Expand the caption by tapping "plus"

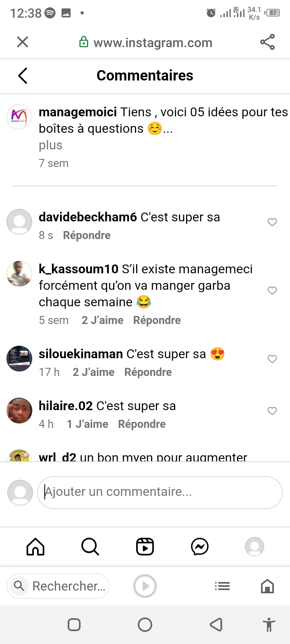tap(51, 145)
